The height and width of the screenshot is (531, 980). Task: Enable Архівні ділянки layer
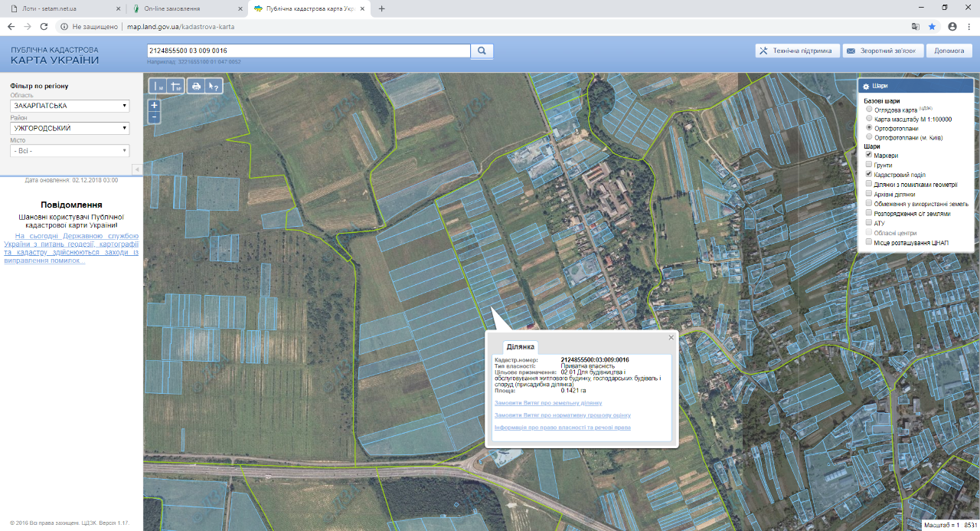[x=868, y=194]
